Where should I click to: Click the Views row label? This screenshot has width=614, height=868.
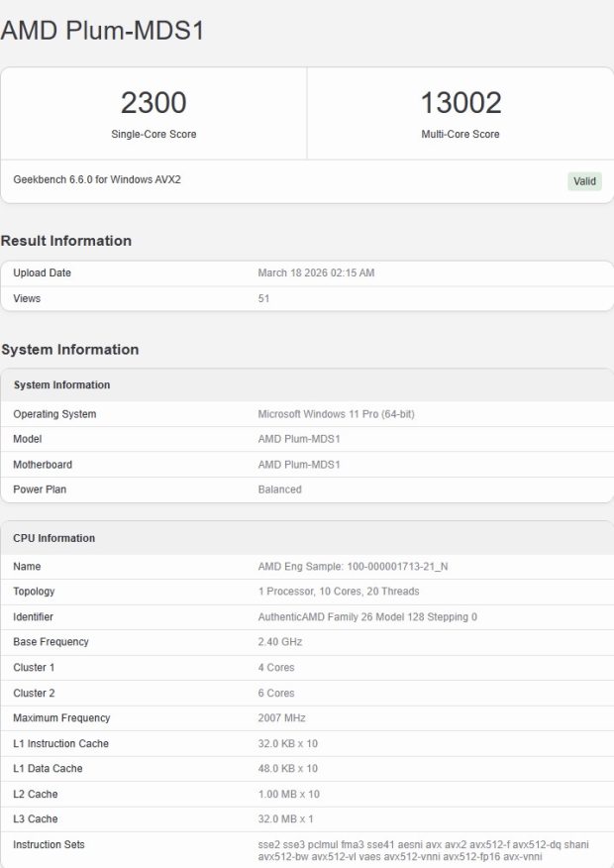tap(27, 298)
